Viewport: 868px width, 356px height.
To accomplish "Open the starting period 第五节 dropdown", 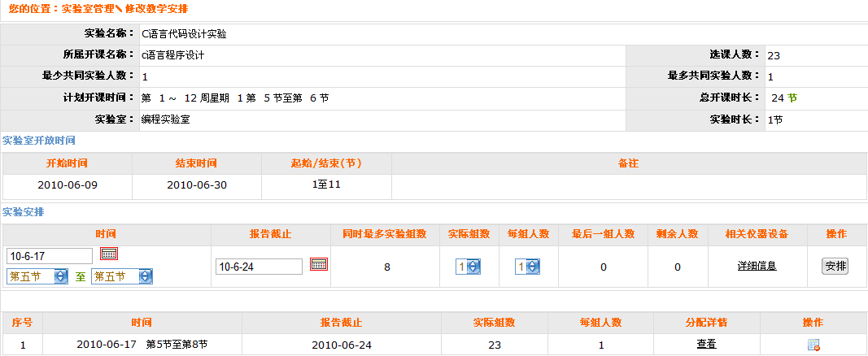I will [x=37, y=276].
